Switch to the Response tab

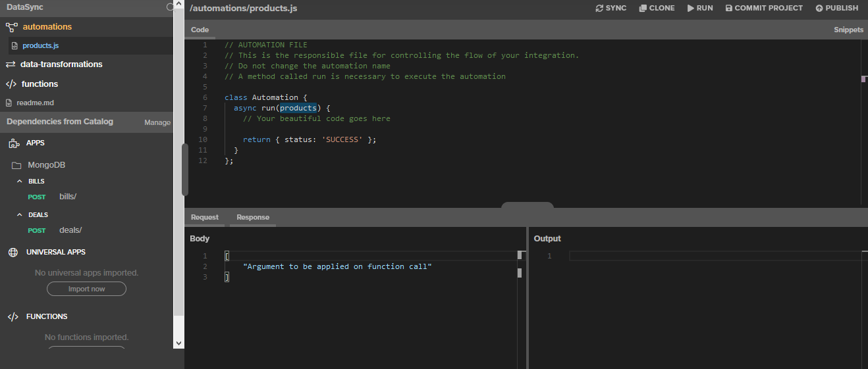click(x=253, y=218)
